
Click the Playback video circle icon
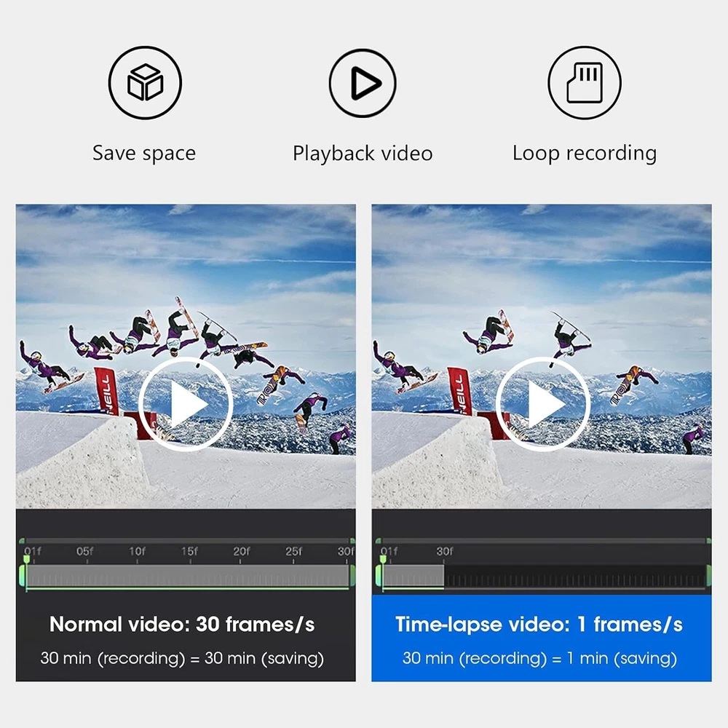(x=363, y=83)
